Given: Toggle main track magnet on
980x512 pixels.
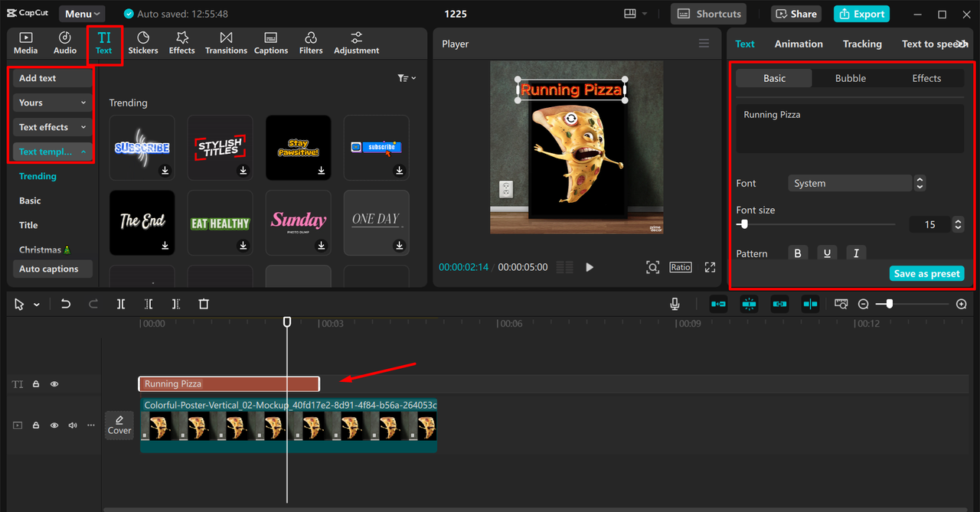Looking at the screenshot, I should coord(718,304).
